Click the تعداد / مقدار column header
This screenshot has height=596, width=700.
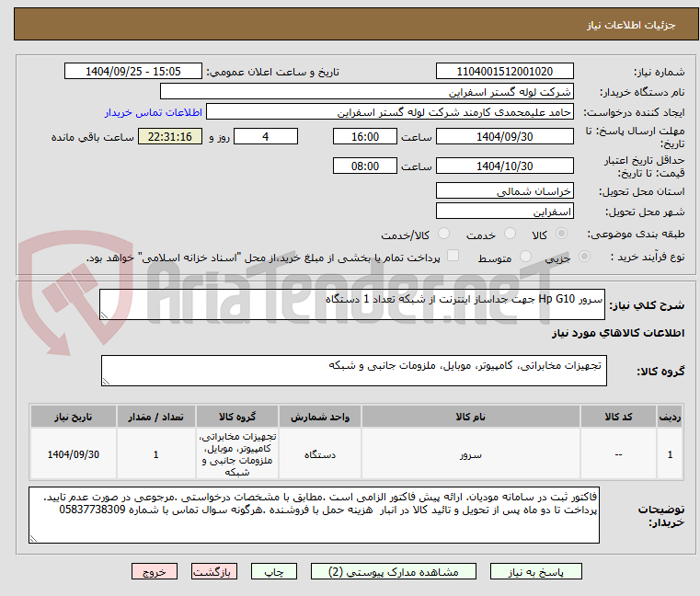click(x=155, y=417)
